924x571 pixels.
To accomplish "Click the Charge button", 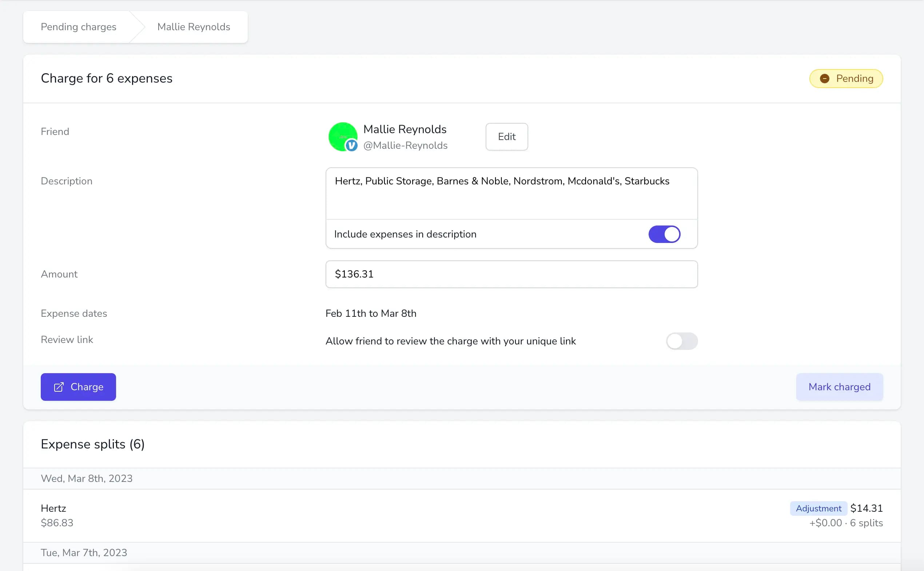I will [x=78, y=387].
